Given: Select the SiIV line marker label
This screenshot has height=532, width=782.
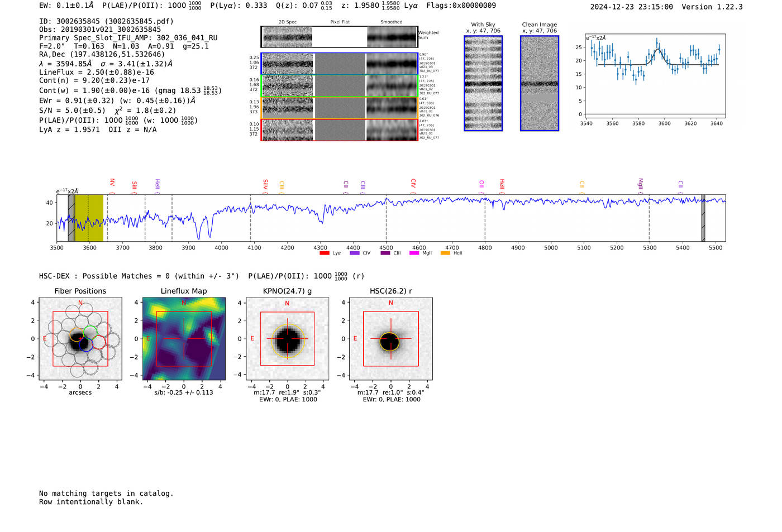Looking at the screenshot, I should click(265, 185).
